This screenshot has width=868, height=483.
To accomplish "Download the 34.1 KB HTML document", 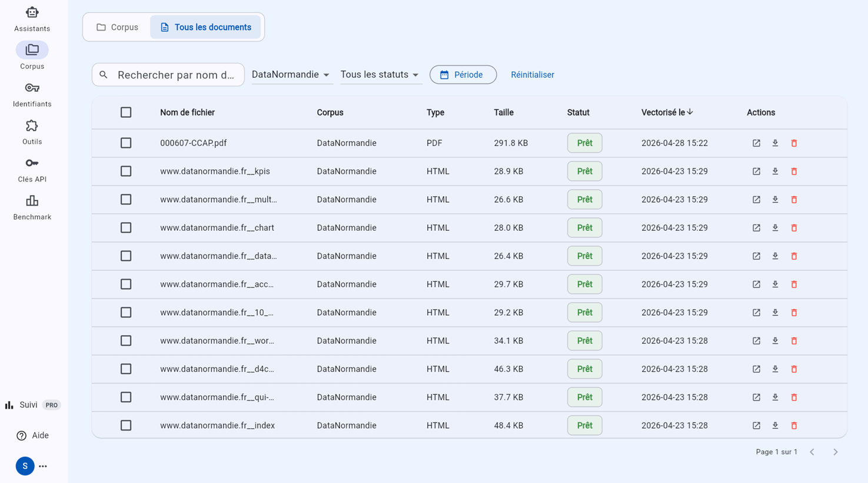I will [x=775, y=341].
